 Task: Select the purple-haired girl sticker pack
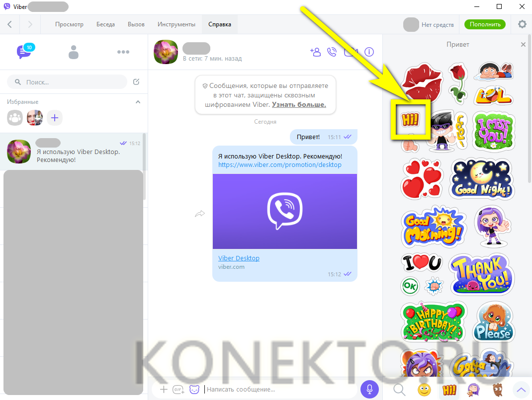[x=474, y=390]
